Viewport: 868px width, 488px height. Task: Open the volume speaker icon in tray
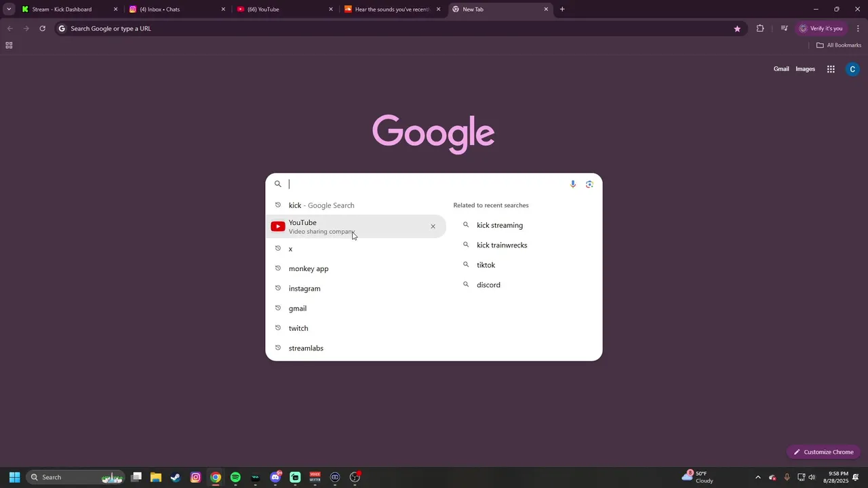[812, 477]
